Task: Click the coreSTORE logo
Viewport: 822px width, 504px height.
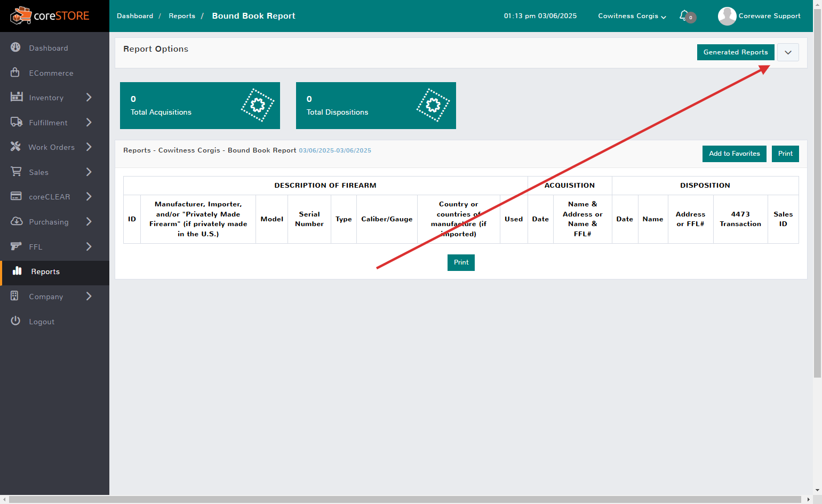Action: [x=50, y=16]
